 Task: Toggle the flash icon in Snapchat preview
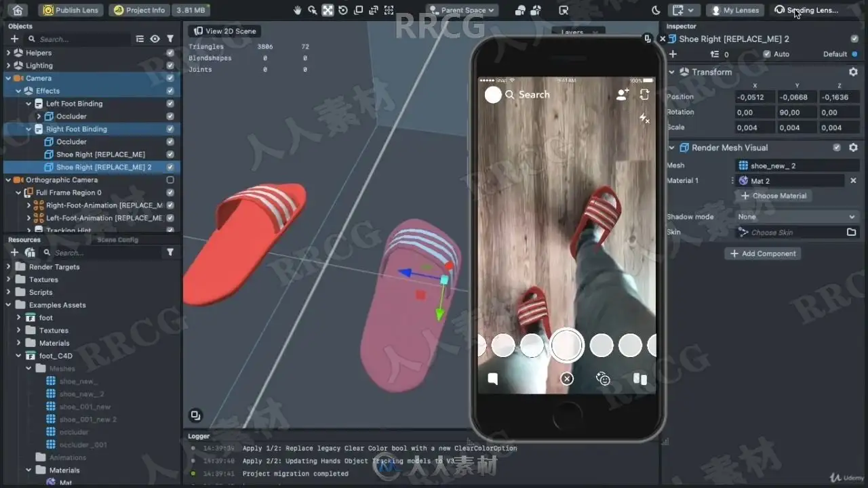click(644, 119)
